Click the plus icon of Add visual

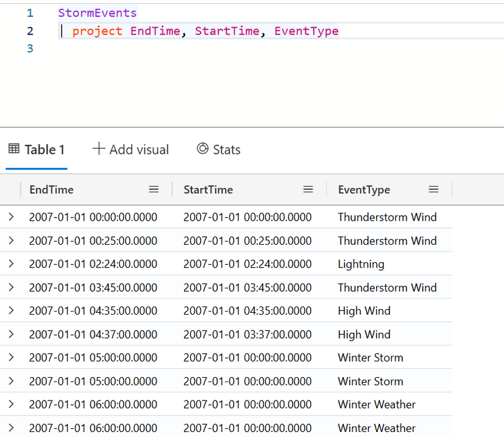(x=99, y=149)
